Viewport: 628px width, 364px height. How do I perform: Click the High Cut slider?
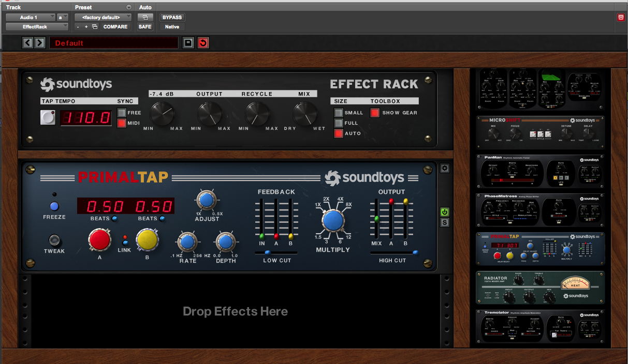tap(395, 253)
